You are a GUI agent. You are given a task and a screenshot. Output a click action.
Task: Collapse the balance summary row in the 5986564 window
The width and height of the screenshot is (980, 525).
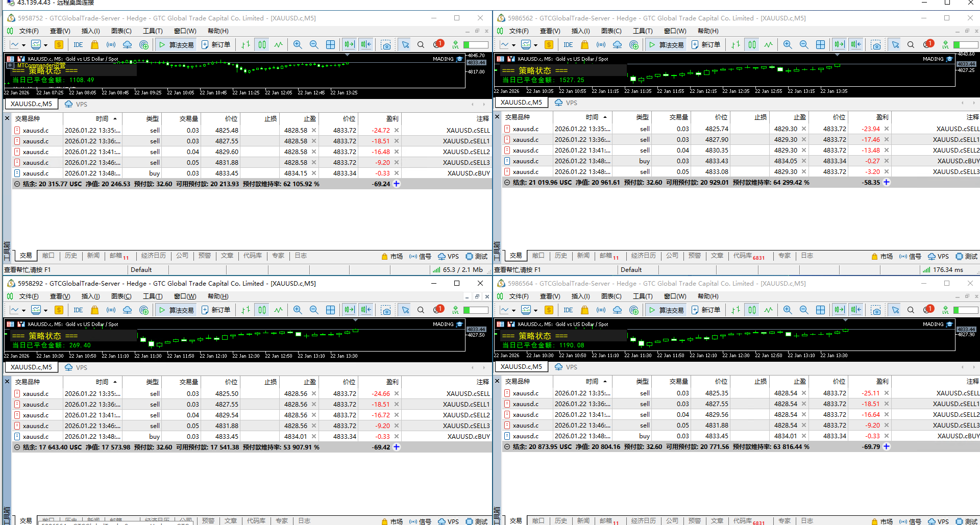point(507,447)
